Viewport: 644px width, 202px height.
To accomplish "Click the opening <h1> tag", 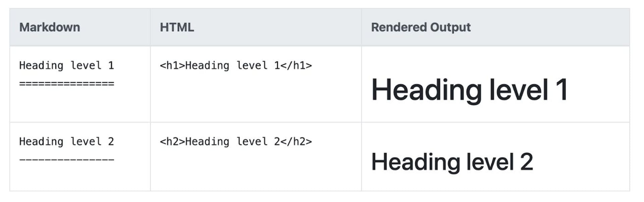I will pos(172,65).
